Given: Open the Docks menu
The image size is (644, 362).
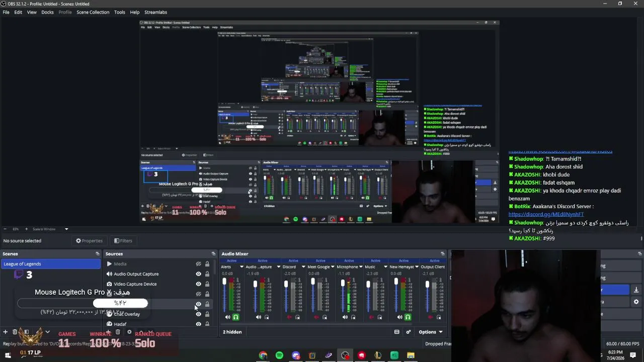Looking at the screenshot, I should point(47,12).
